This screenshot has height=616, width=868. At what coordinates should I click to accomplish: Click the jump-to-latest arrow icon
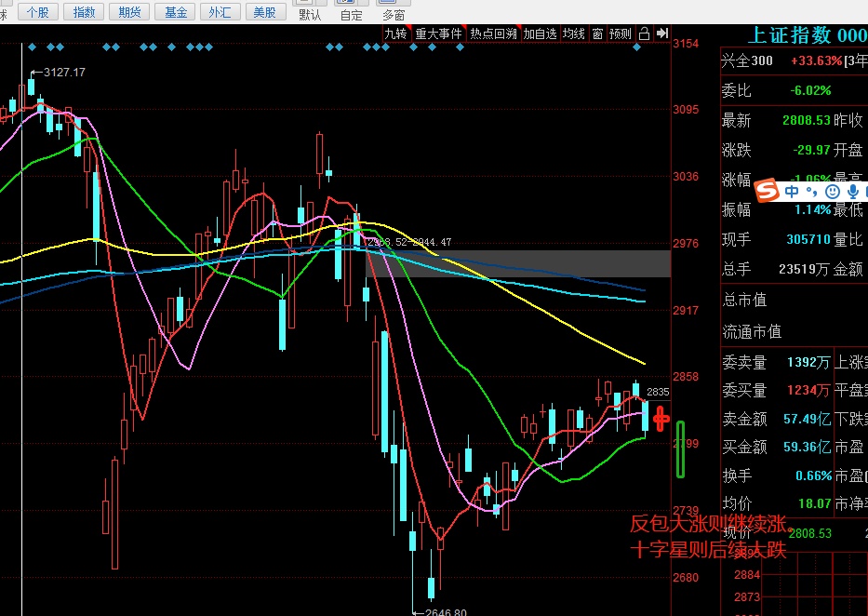tap(662, 33)
